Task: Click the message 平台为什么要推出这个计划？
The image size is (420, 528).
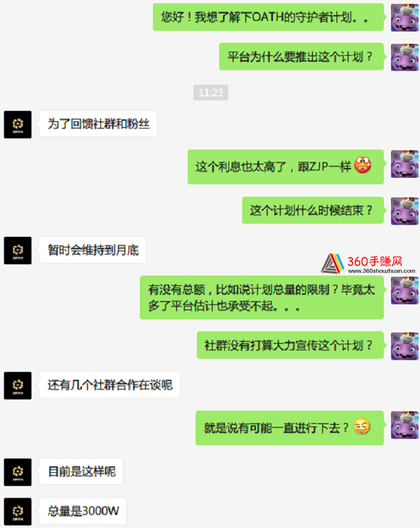Action: click(301, 56)
